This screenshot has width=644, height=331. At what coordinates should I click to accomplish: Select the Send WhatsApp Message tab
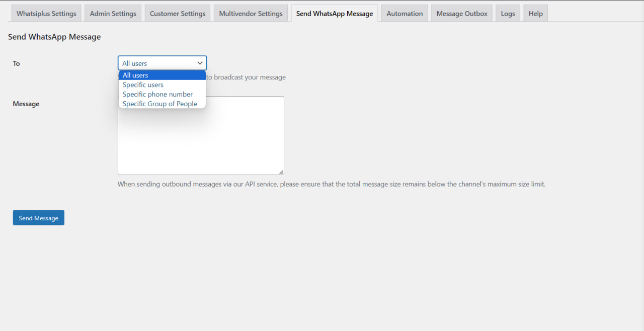(x=334, y=13)
